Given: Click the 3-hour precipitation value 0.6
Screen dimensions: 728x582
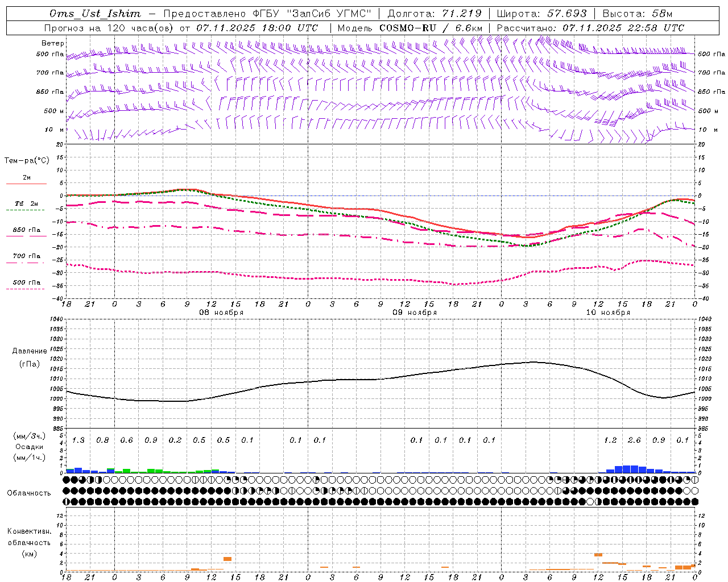Looking at the screenshot, I should 127,440.
